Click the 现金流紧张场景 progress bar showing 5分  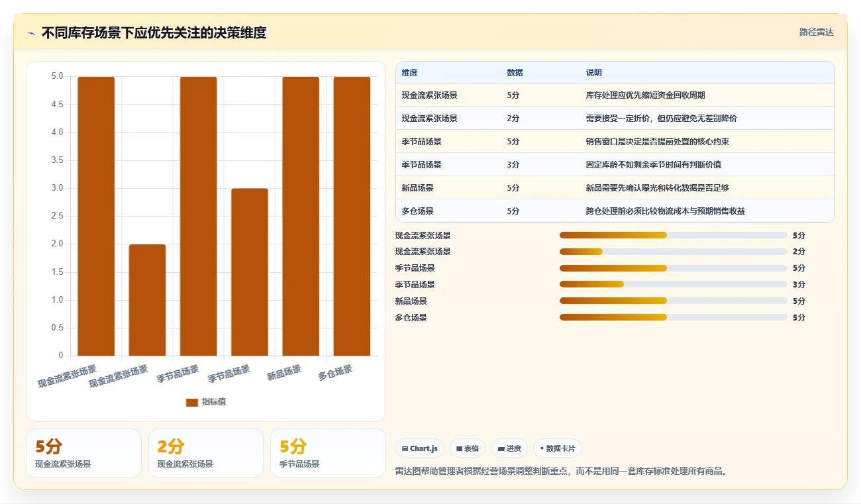point(674,235)
